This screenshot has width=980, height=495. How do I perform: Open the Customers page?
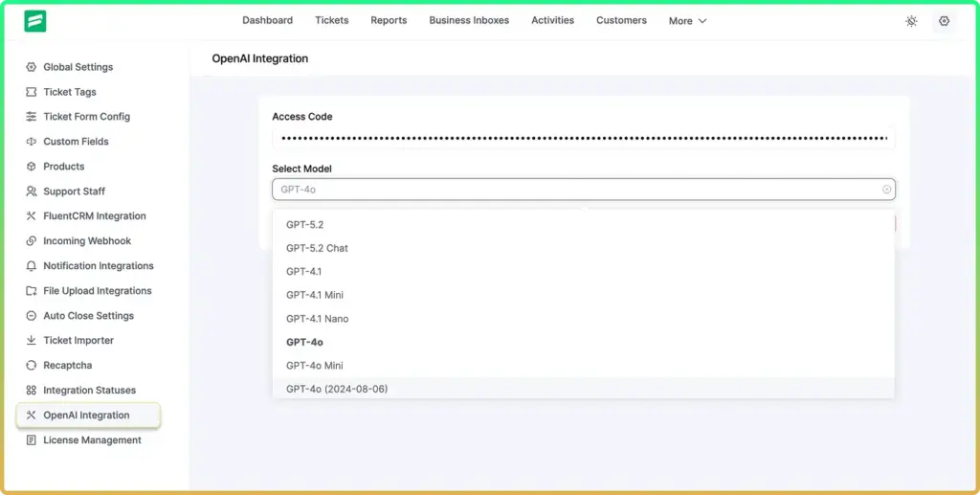coord(621,21)
